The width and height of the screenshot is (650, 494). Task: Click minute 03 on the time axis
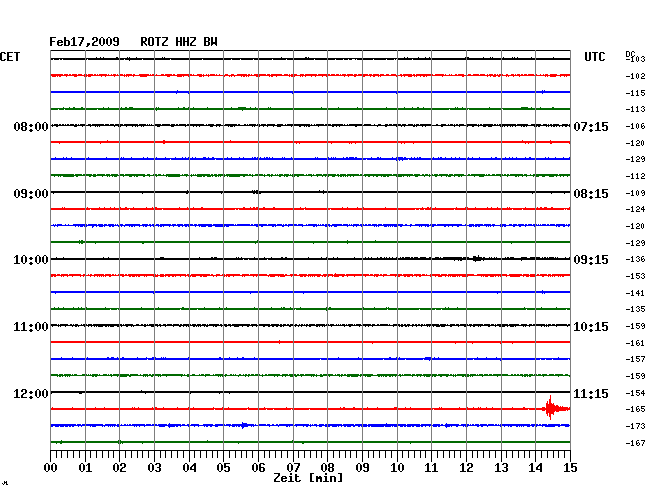tap(154, 468)
